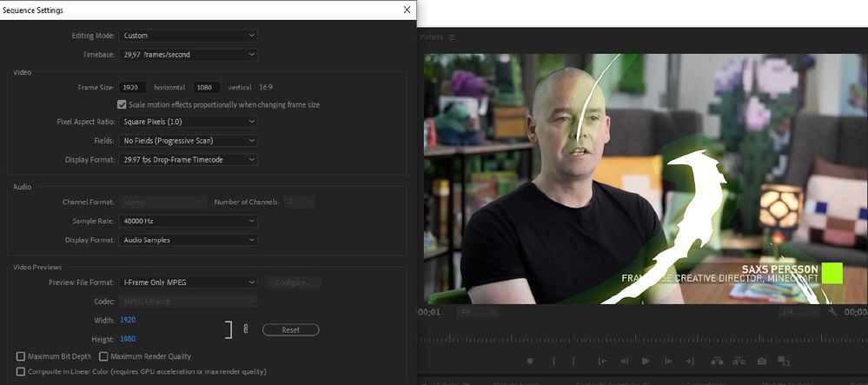
Task: Click the horizontal Frame Size field
Action: click(x=133, y=88)
